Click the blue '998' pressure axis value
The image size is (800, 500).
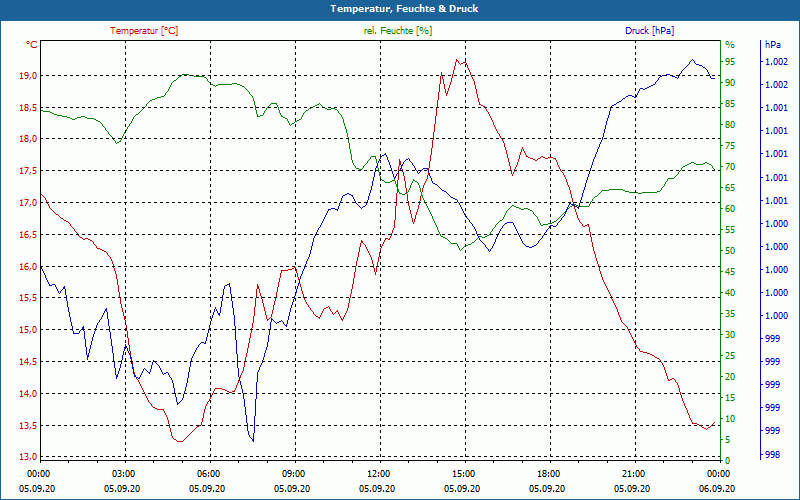pos(772,454)
